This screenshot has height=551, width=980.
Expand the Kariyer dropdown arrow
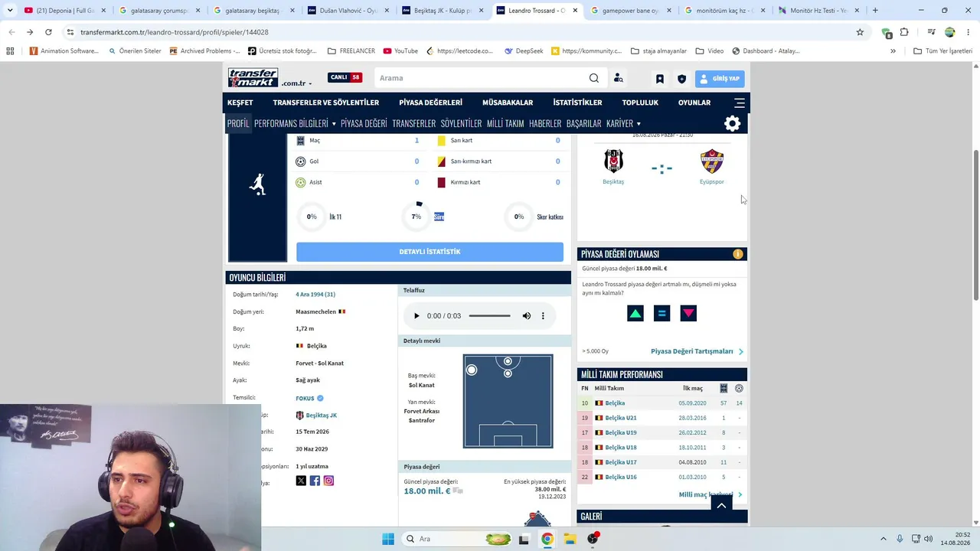(639, 124)
